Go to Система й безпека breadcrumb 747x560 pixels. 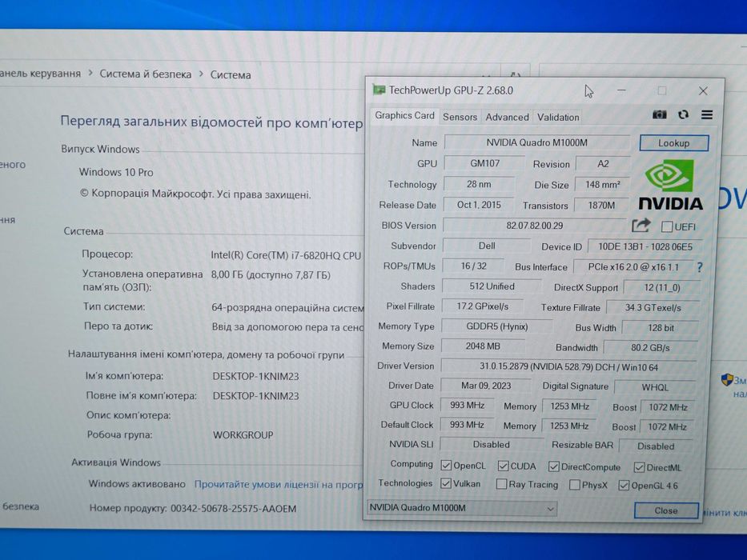click(145, 74)
